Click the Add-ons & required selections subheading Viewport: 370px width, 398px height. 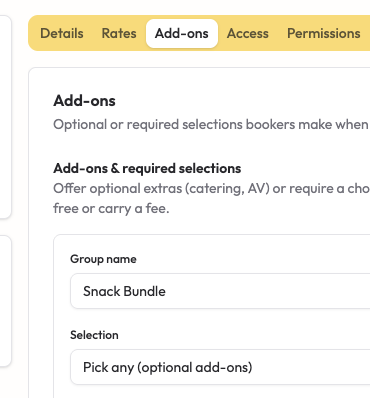coord(147,168)
